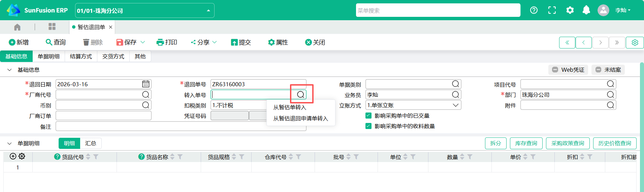Collapse the 基础信息 section
This screenshot has width=644, height=192.
[x=9, y=70]
